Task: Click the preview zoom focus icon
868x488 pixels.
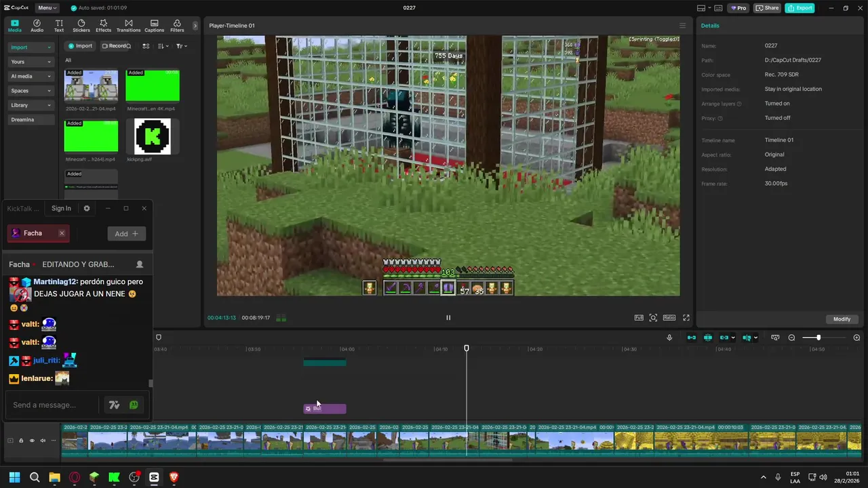Action: tap(653, 318)
